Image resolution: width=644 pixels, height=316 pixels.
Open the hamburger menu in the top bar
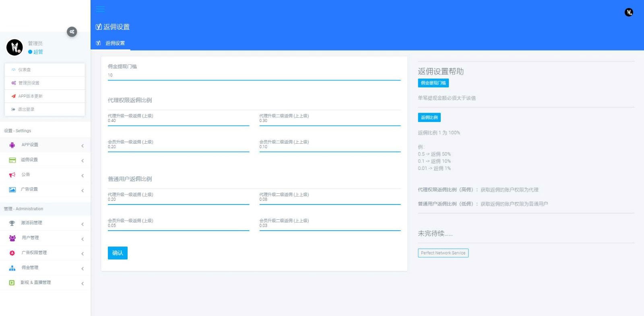click(x=100, y=9)
